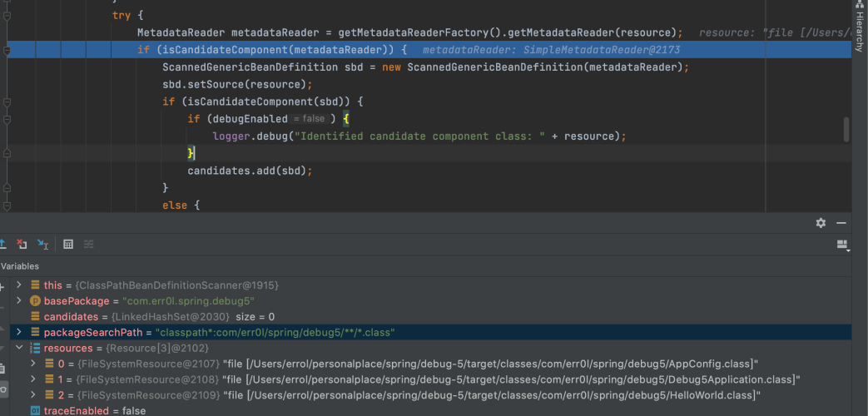The height and width of the screenshot is (416, 868).
Task: Expand the 'this' variable node
Action: click(18, 285)
